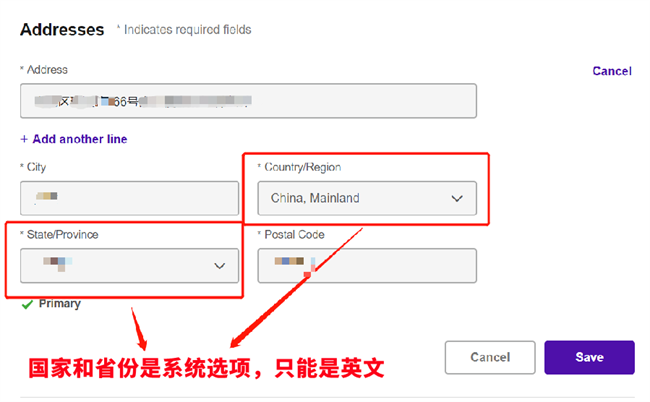The width and height of the screenshot is (650, 402).
Task: Click the purple Save button
Action: click(589, 357)
